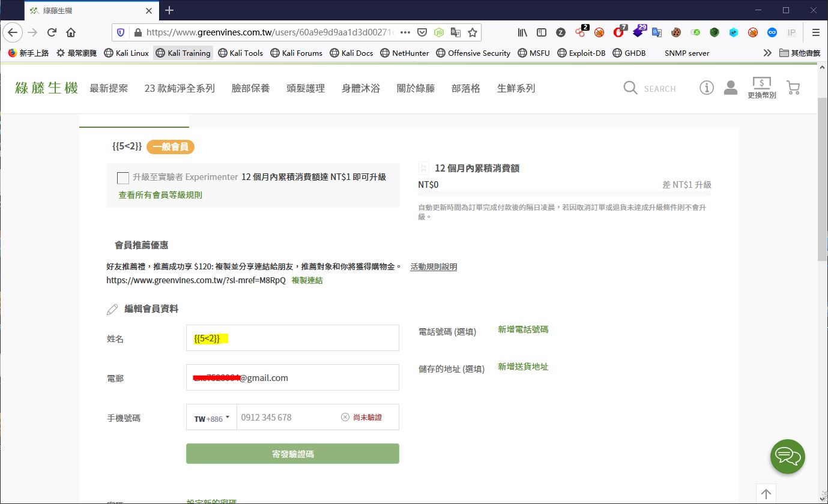Open the Kali Training bookmark
This screenshot has height=504, width=828.
click(183, 53)
